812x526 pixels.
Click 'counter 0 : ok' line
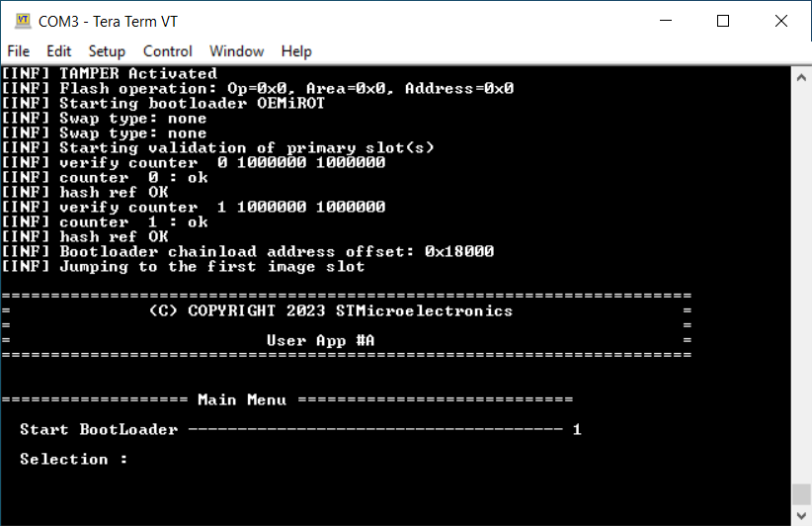click(105, 178)
